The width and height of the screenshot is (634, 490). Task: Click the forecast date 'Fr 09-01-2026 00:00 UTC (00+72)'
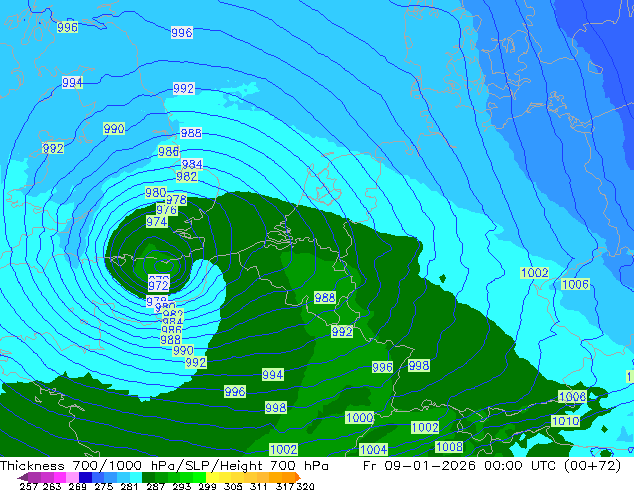[x=492, y=466]
